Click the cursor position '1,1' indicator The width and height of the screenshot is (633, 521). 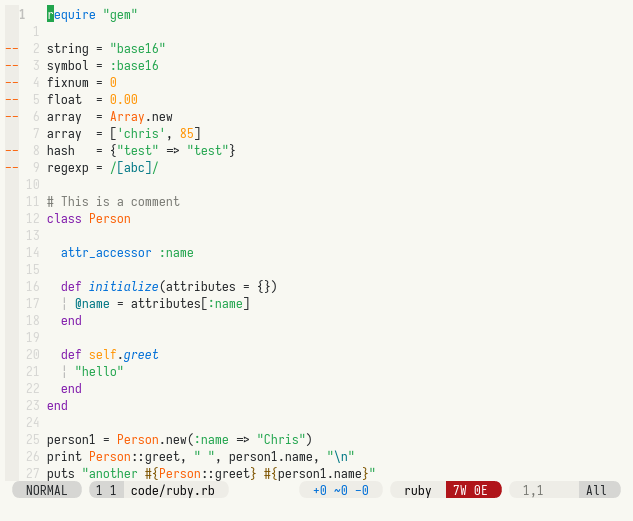click(533, 490)
